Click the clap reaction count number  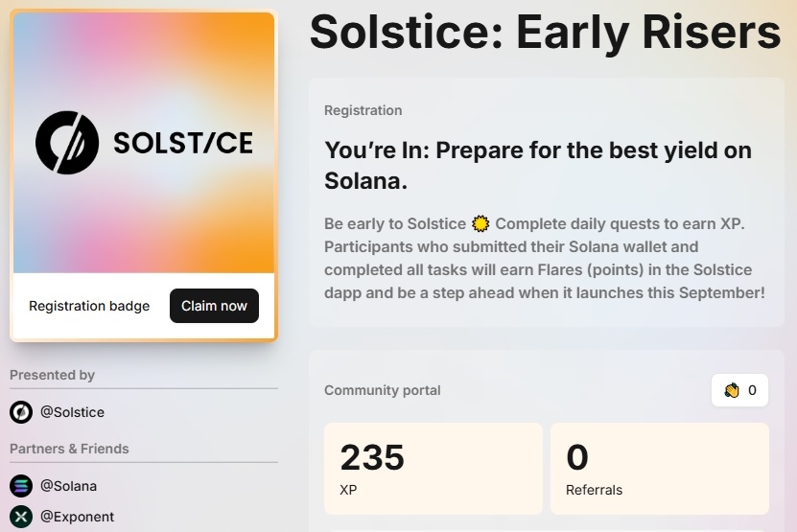pos(752,390)
